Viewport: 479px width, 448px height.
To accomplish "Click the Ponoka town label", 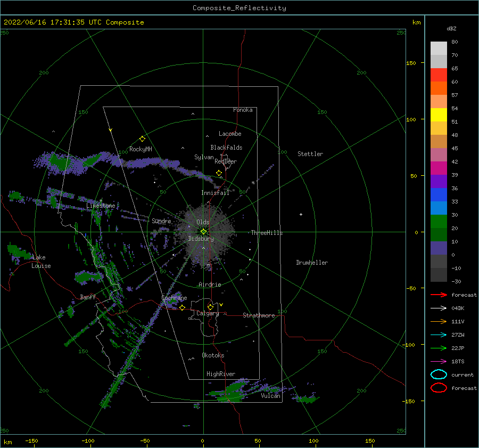I will click(x=243, y=110).
